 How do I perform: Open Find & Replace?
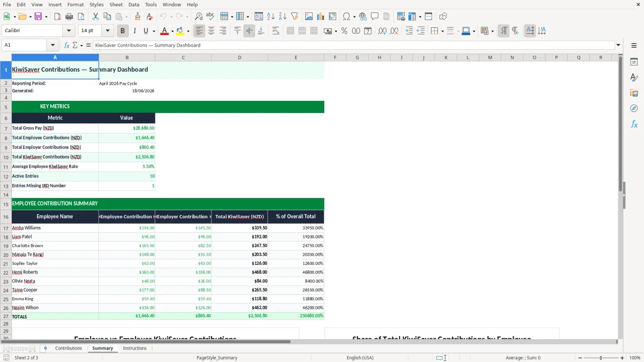(199, 17)
